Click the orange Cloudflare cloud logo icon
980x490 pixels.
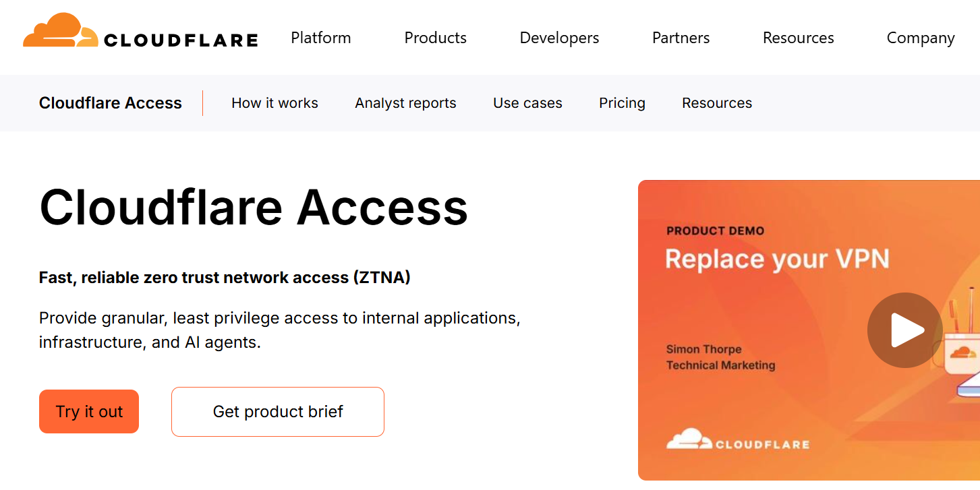pos(60,31)
